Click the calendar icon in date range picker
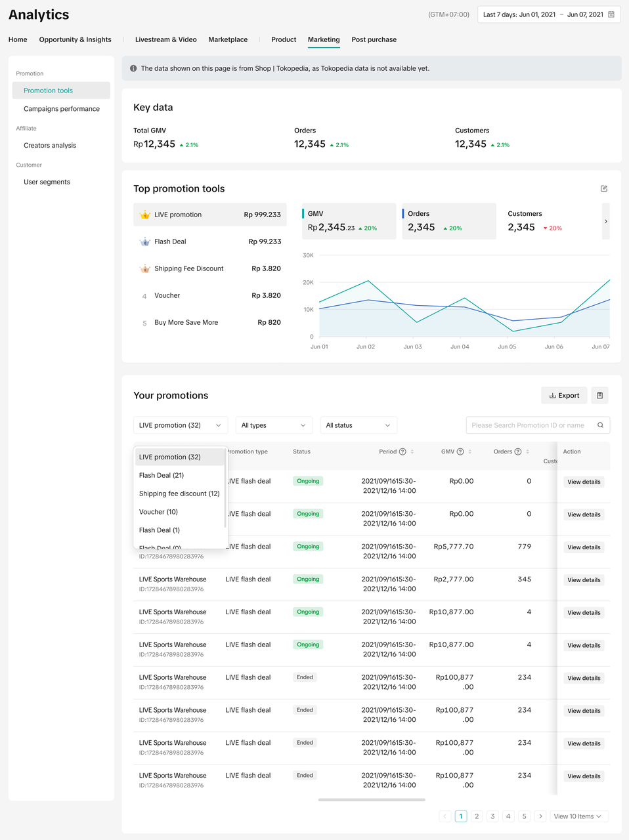The width and height of the screenshot is (629, 840). click(611, 14)
